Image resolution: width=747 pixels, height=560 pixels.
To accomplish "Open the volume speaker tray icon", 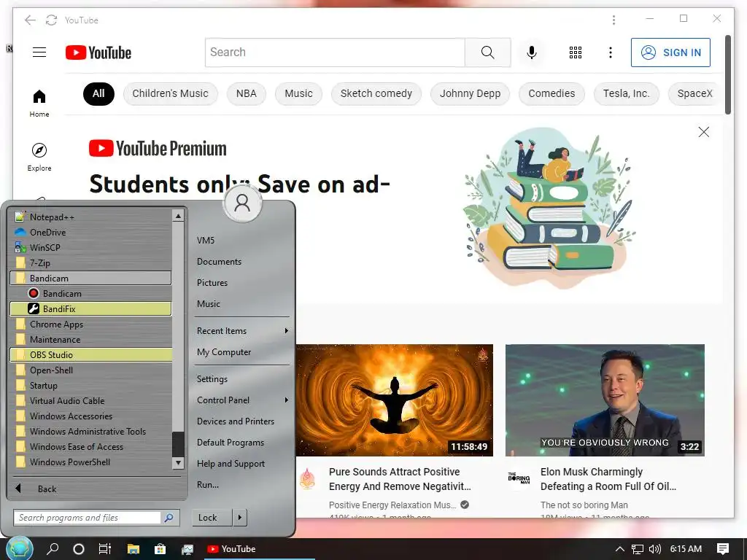I will click(x=655, y=549).
